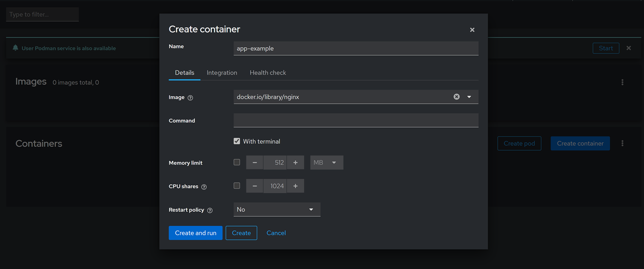Click the Create container dialog title
The height and width of the screenshot is (269, 644).
pos(204,29)
